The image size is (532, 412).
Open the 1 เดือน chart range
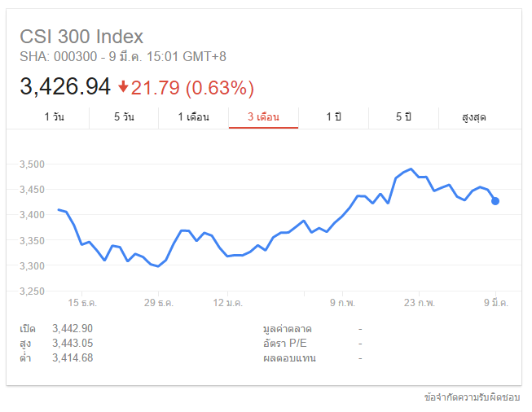(194, 117)
